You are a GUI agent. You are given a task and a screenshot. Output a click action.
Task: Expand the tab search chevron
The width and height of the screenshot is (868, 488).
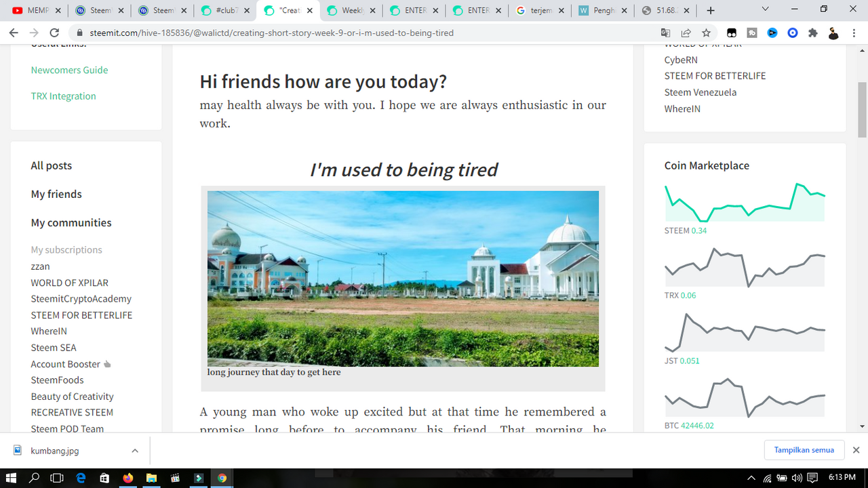tap(766, 9)
